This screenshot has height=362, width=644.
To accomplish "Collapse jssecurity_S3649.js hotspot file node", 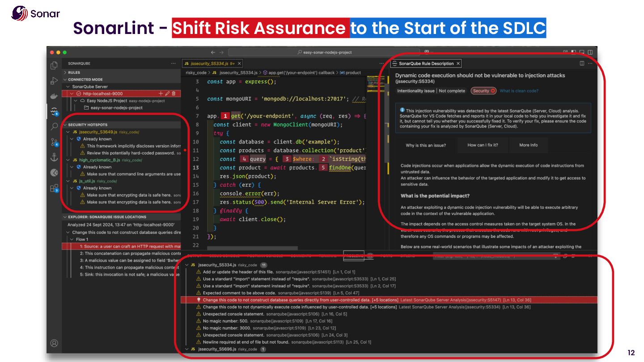I will (x=68, y=132).
